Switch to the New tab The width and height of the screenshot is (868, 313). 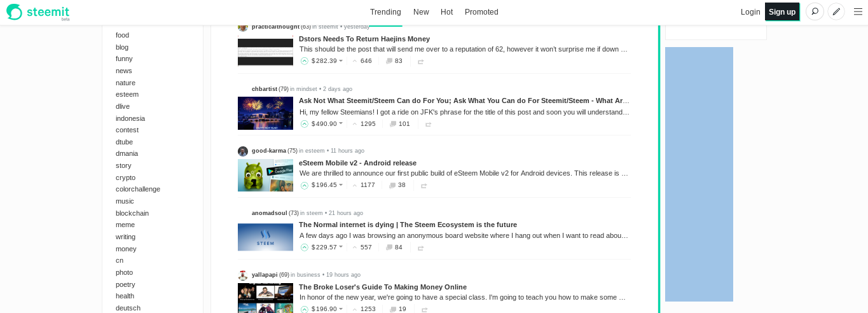pyautogui.click(x=421, y=12)
